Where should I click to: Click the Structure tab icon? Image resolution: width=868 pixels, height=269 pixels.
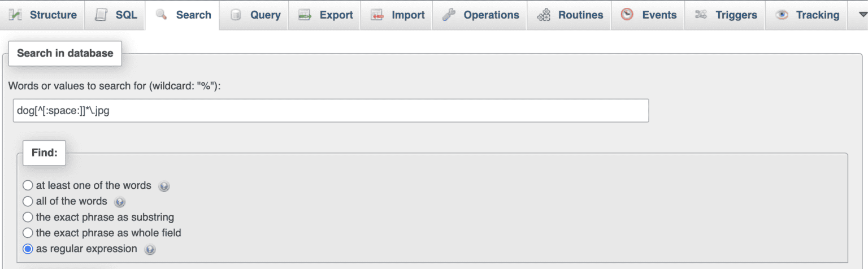(x=16, y=15)
